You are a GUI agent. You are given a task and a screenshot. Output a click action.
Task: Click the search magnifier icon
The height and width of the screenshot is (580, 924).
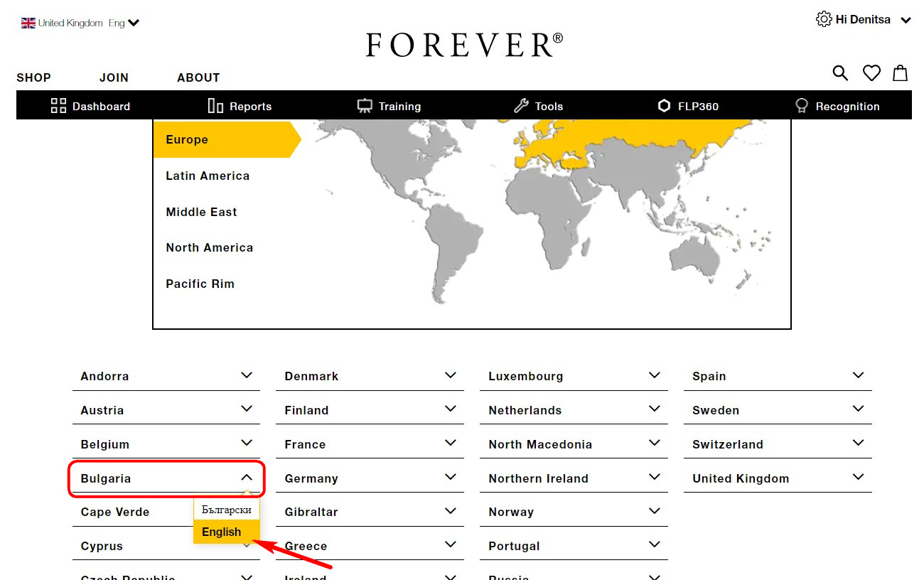840,73
